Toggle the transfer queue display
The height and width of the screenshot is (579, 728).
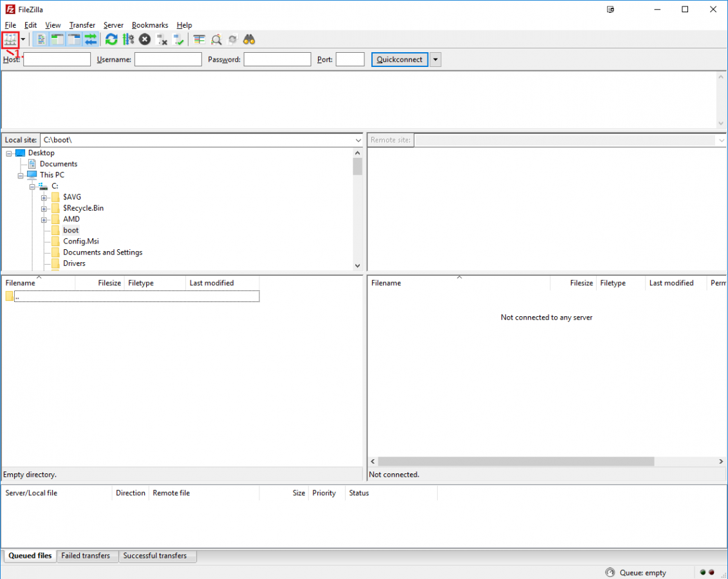pos(91,39)
